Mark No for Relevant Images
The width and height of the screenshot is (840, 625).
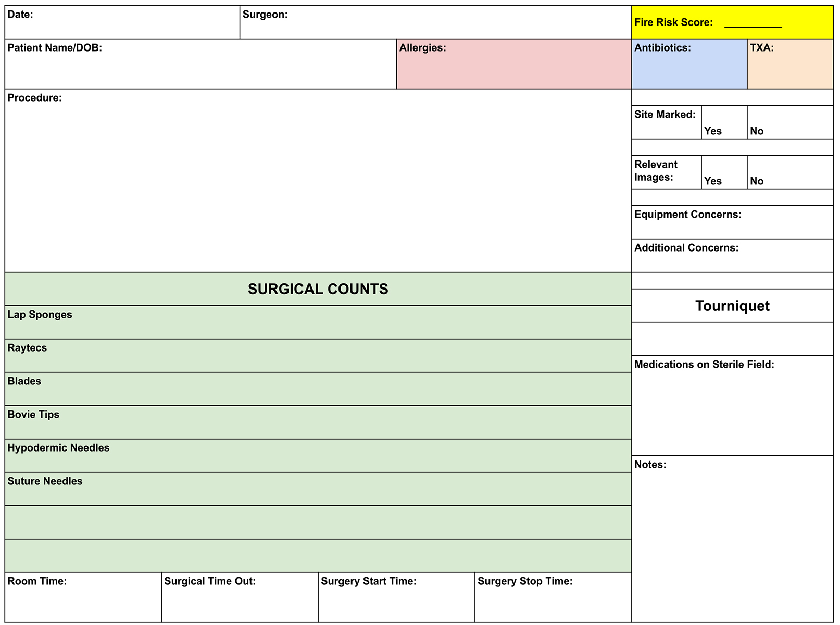pyautogui.click(x=791, y=172)
